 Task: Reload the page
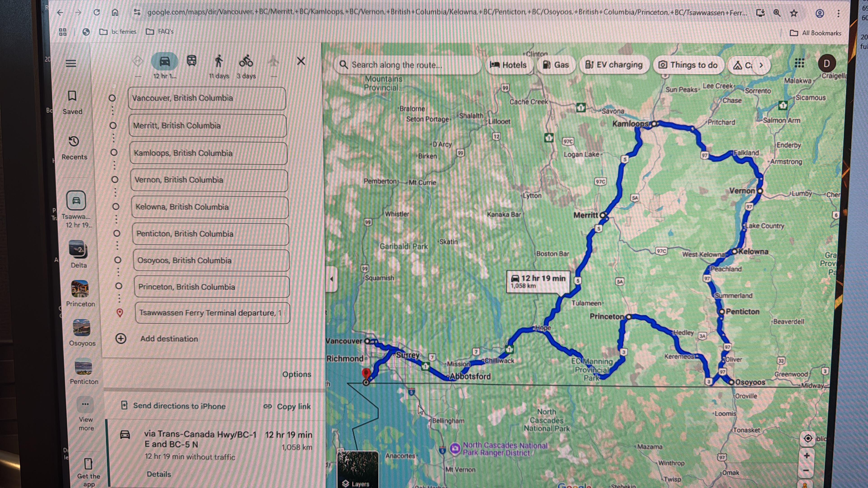click(x=97, y=12)
